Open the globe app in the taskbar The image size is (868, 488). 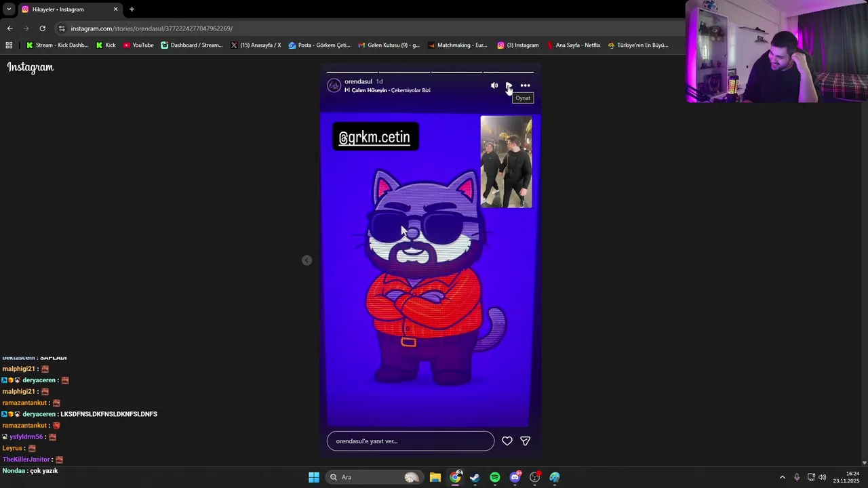[555, 477]
